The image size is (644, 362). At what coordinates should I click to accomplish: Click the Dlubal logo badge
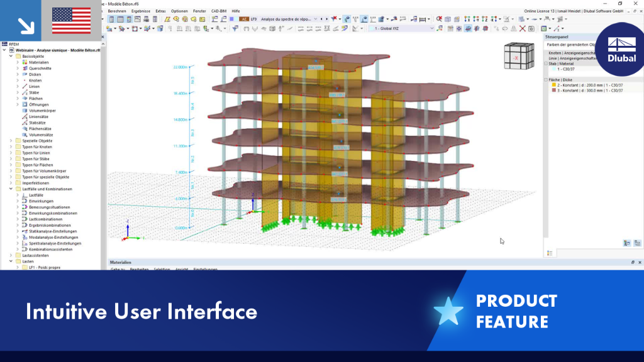(x=621, y=50)
